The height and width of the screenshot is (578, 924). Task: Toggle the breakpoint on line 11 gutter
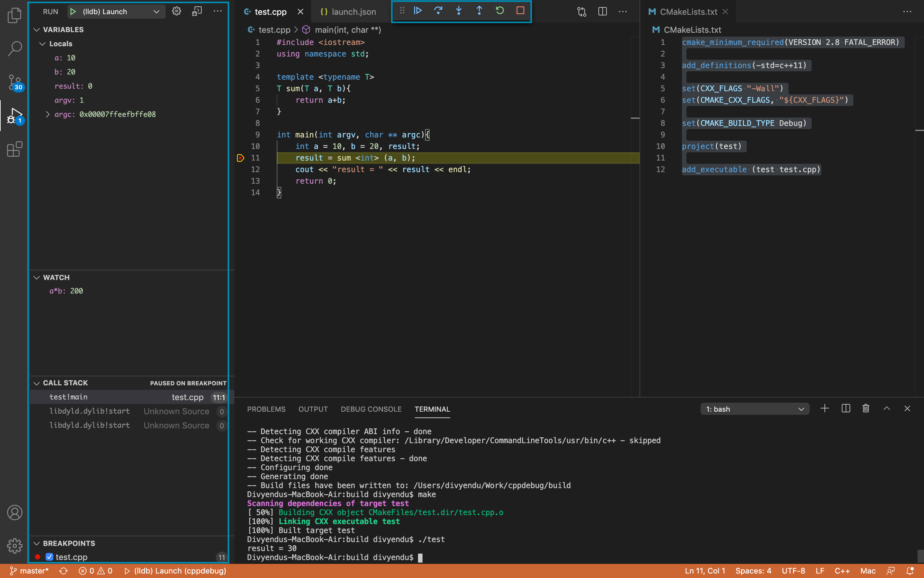tap(240, 158)
